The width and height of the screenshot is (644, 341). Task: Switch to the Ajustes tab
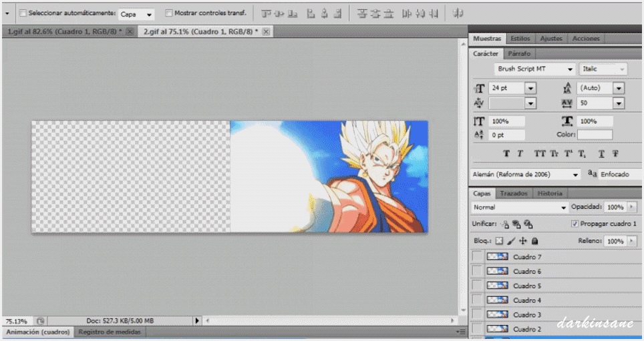551,39
